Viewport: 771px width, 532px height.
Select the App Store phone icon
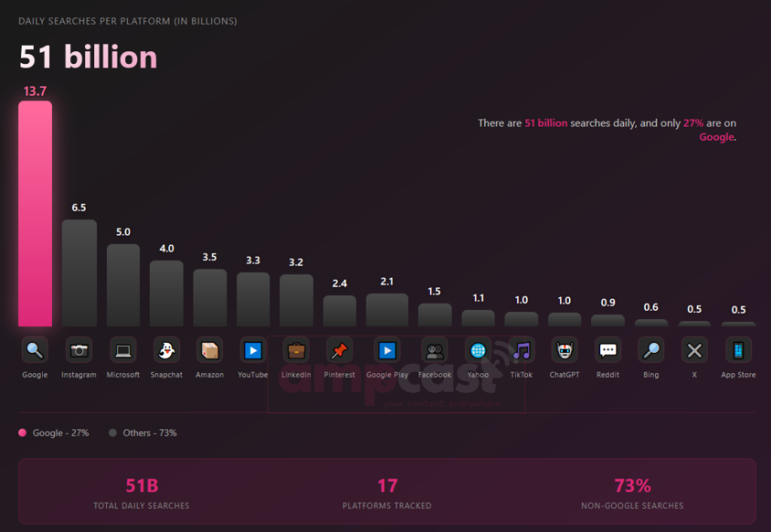[x=738, y=350]
